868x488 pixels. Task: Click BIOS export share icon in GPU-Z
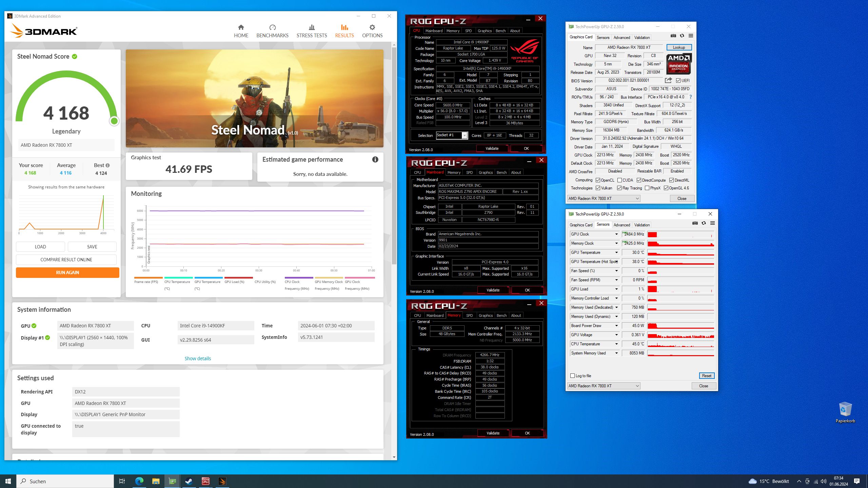point(668,80)
